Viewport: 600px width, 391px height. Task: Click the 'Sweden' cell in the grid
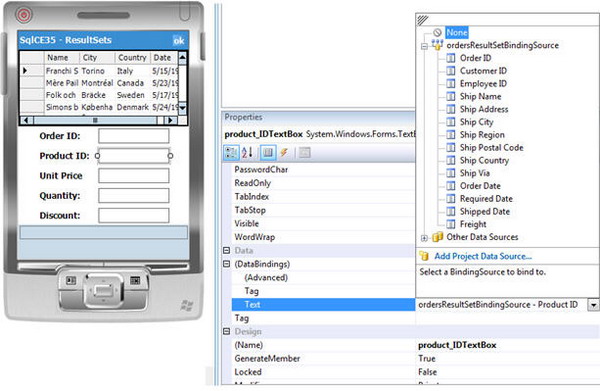(x=132, y=95)
